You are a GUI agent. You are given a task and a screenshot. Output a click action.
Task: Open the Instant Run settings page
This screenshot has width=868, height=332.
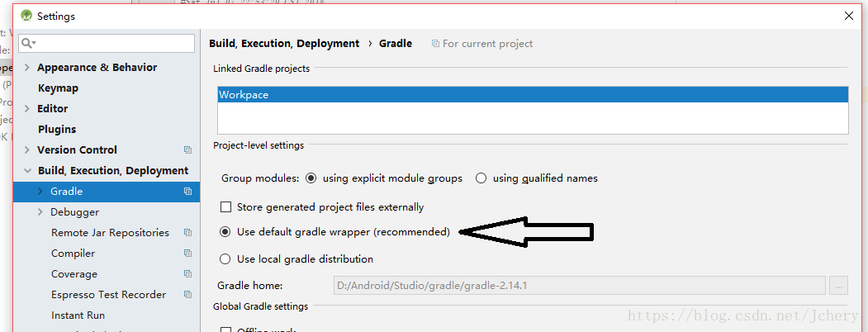click(x=78, y=315)
